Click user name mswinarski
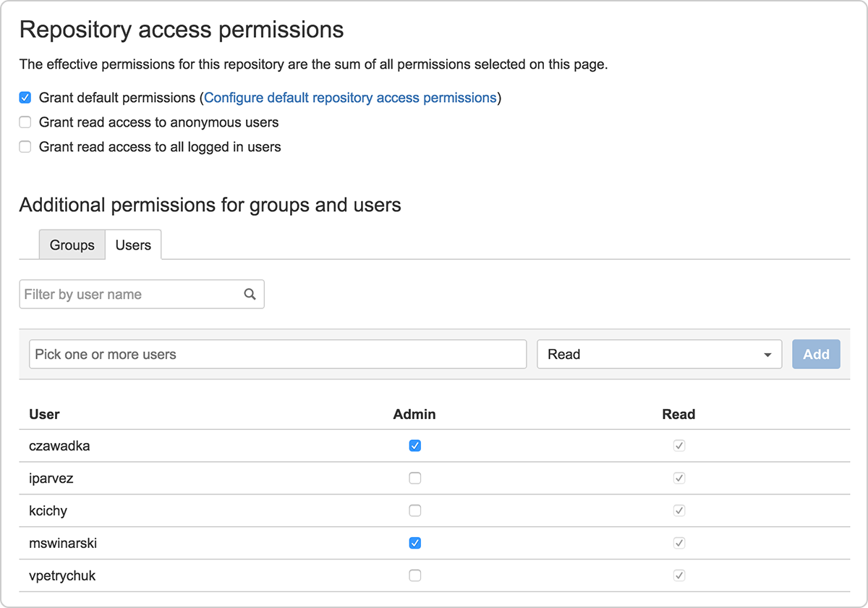The image size is (868, 608). click(x=63, y=543)
